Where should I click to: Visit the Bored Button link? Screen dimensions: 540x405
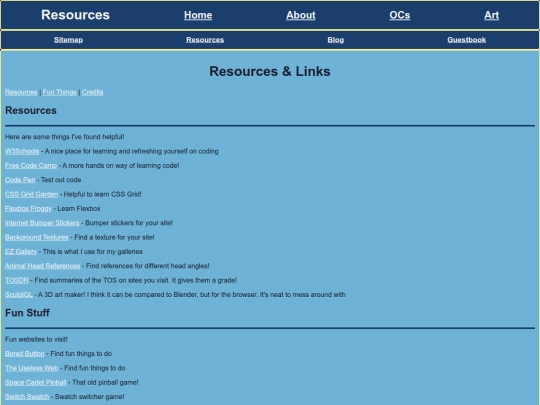coord(25,354)
